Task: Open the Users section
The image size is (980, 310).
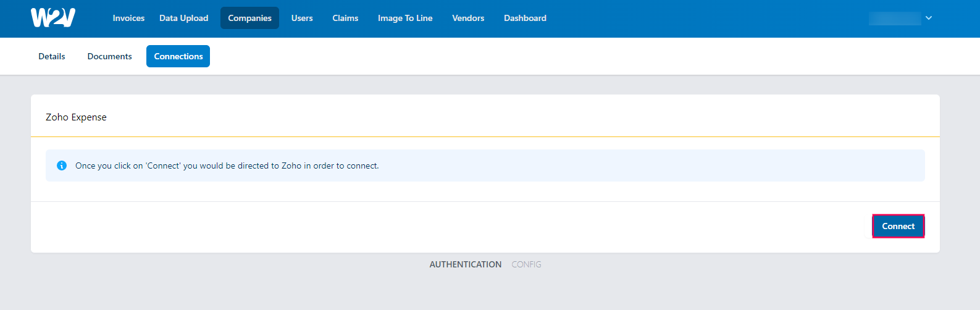Action: click(302, 19)
